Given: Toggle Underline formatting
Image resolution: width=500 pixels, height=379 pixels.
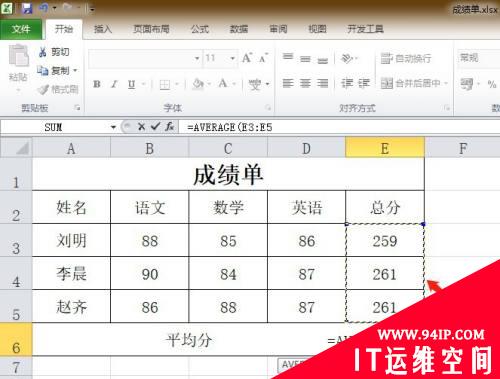Looking at the screenshot, I should [131, 84].
